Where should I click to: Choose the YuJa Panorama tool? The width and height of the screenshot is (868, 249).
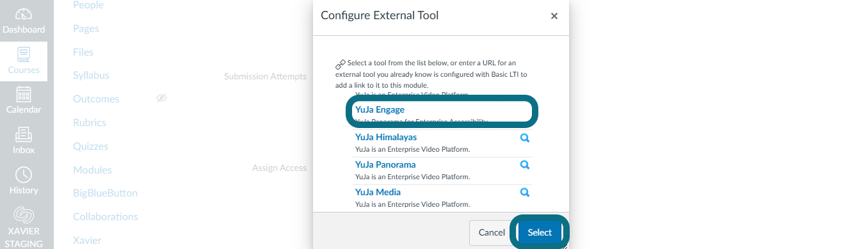pyautogui.click(x=385, y=165)
